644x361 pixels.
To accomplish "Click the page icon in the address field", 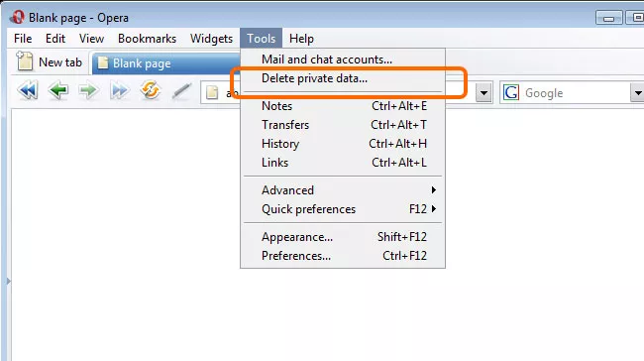I will [x=212, y=92].
